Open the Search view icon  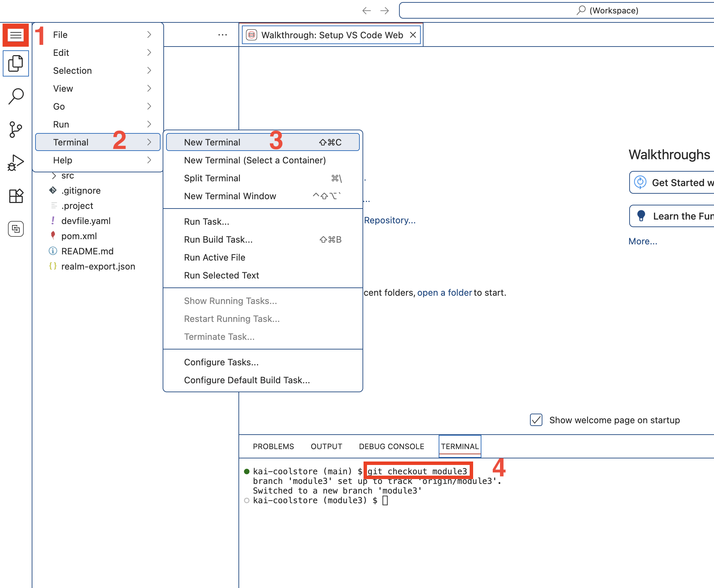click(x=16, y=96)
